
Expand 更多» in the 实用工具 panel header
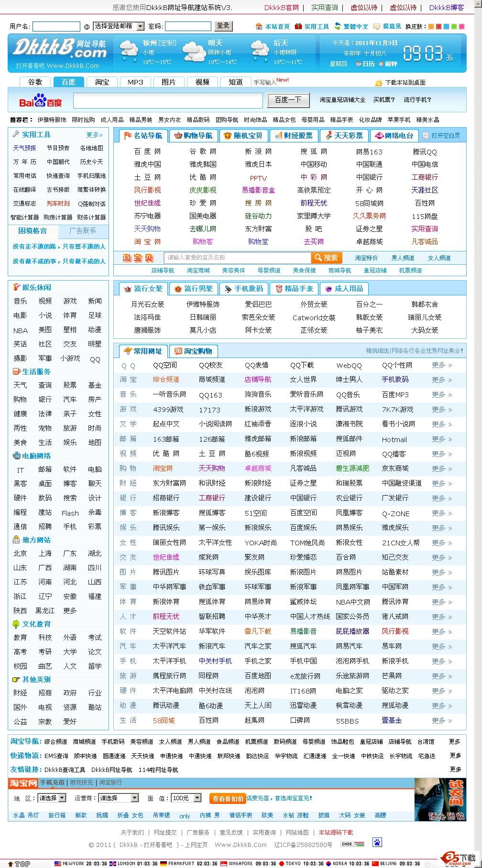tap(94, 135)
